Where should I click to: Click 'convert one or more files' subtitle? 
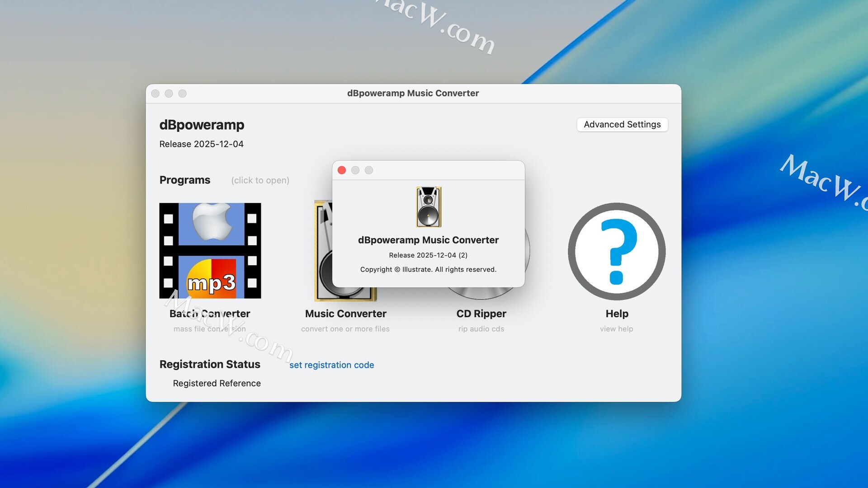[345, 329]
